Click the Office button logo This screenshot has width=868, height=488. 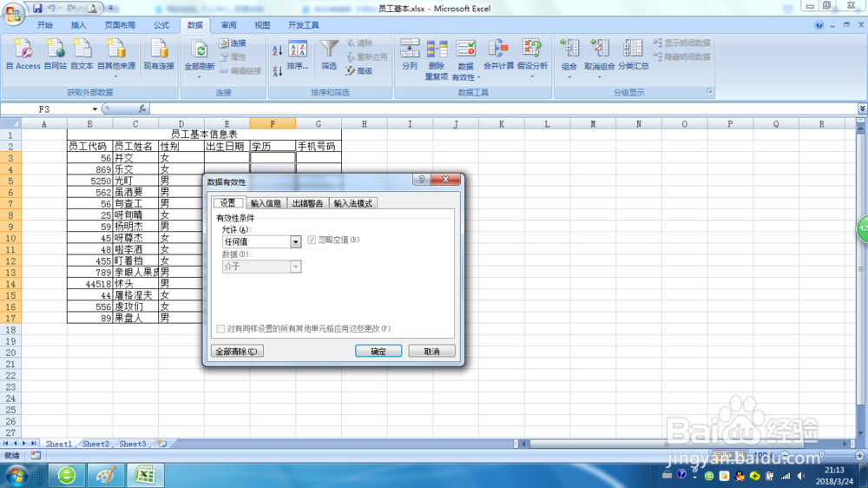coord(13,13)
